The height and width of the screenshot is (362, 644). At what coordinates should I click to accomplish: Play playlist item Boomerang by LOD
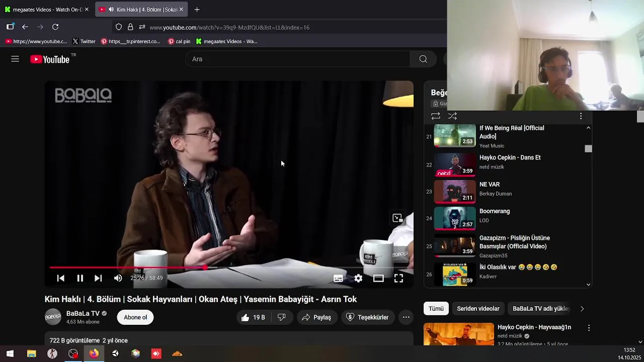[x=508, y=218]
